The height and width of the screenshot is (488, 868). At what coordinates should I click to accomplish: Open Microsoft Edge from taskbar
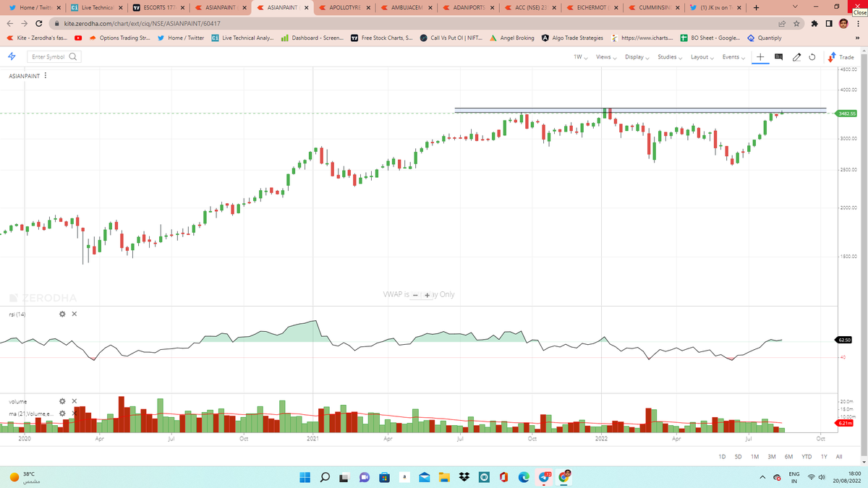coord(525,477)
